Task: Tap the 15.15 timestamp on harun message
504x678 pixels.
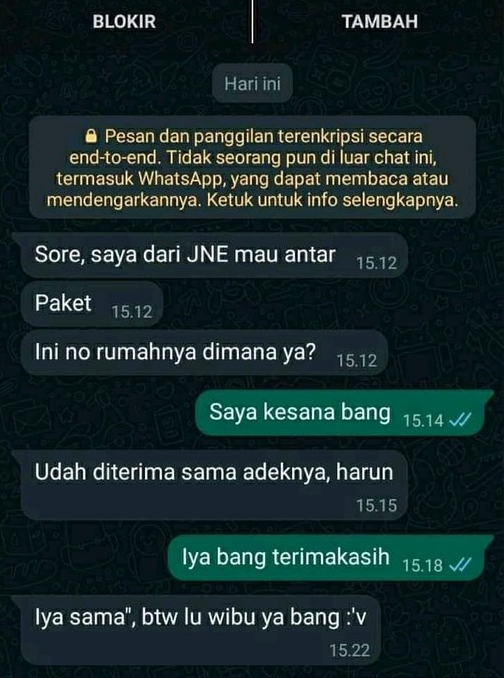Action: coord(376,505)
